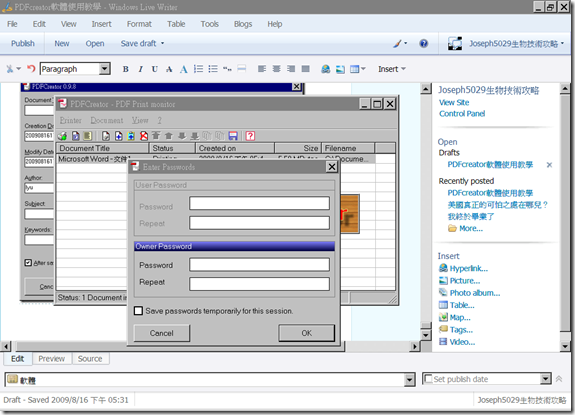Open Printer menu in PDF Print monitor
This screenshot has height=415, width=575.
70,120
